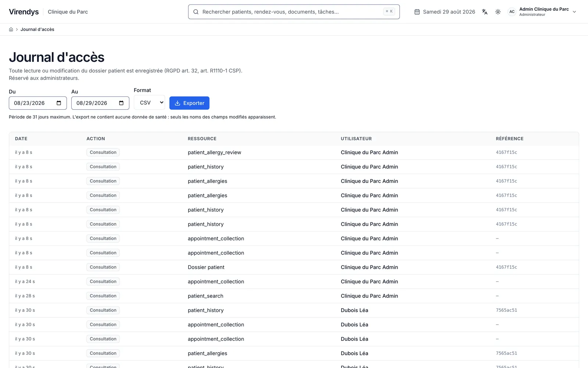Click the Du date field 08/23/2026
Viewport: 588px width, 368px height.
(38, 103)
